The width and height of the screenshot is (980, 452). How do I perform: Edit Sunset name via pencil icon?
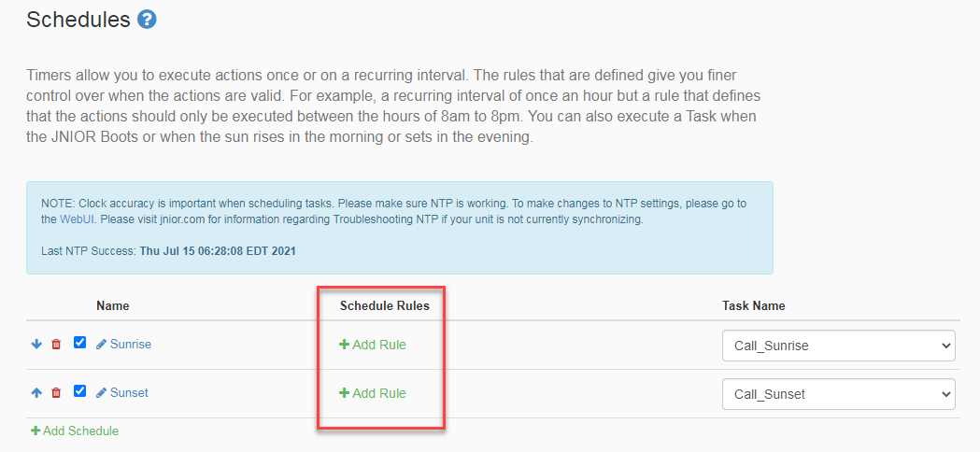click(101, 392)
